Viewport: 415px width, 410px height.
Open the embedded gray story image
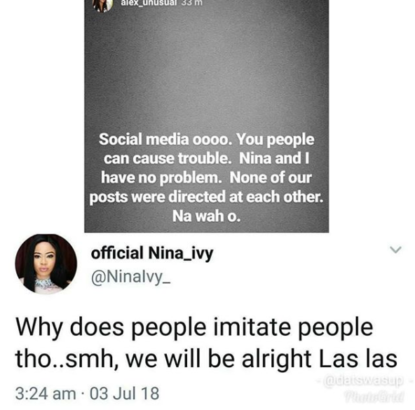click(207, 116)
